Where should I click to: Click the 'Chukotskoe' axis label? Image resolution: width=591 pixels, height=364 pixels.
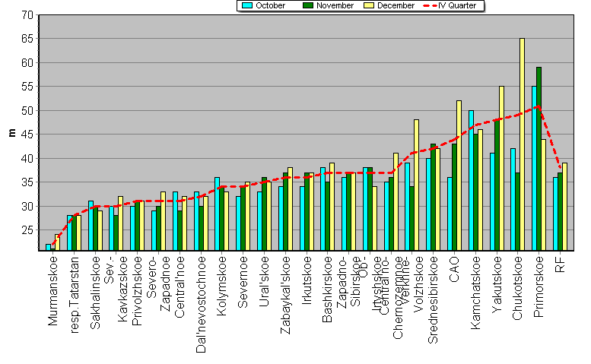point(517,288)
